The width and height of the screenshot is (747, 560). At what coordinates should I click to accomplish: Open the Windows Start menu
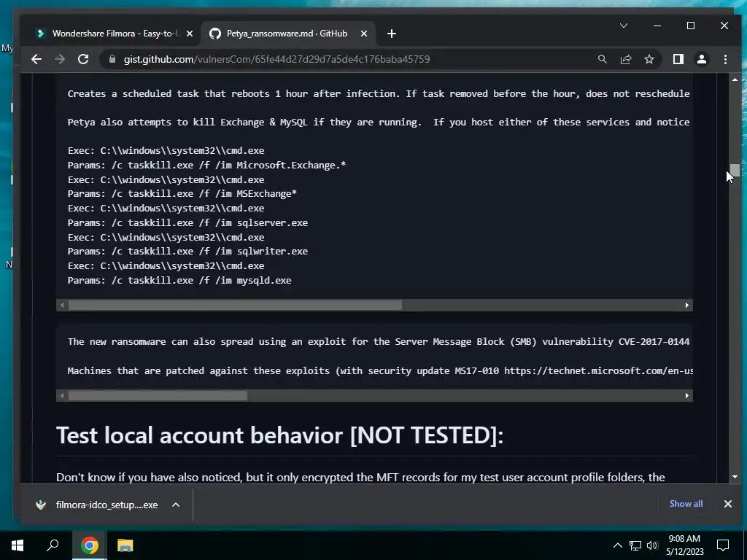pos(18,545)
